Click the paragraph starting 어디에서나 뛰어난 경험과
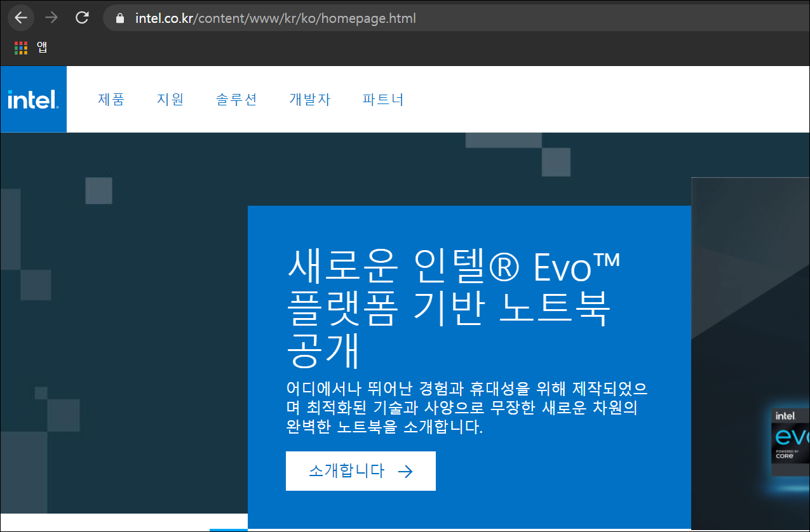 point(467,408)
